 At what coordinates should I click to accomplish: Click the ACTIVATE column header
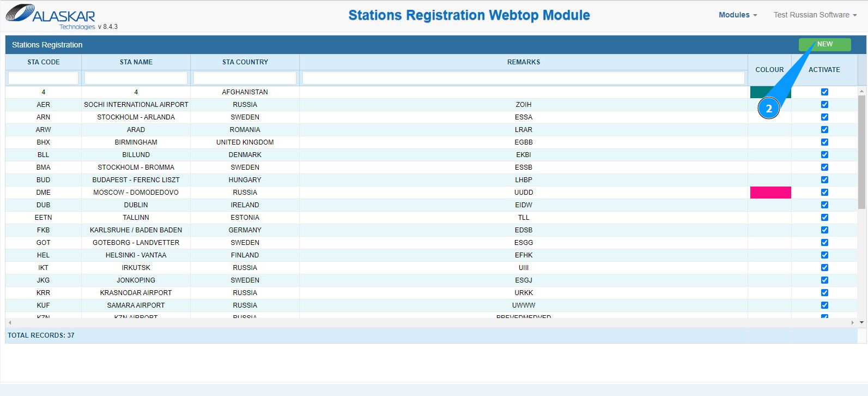[824, 70]
